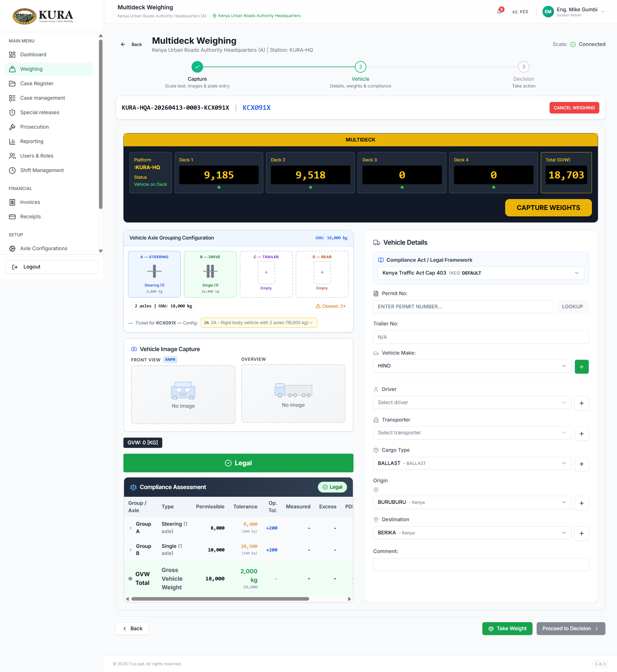Click the scale Connected status icon
This screenshot has width=617, height=672.
coord(573,44)
